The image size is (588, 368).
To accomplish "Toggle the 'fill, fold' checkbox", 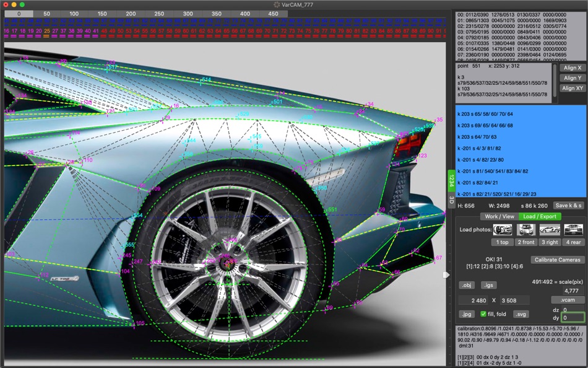I will (483, 314).
